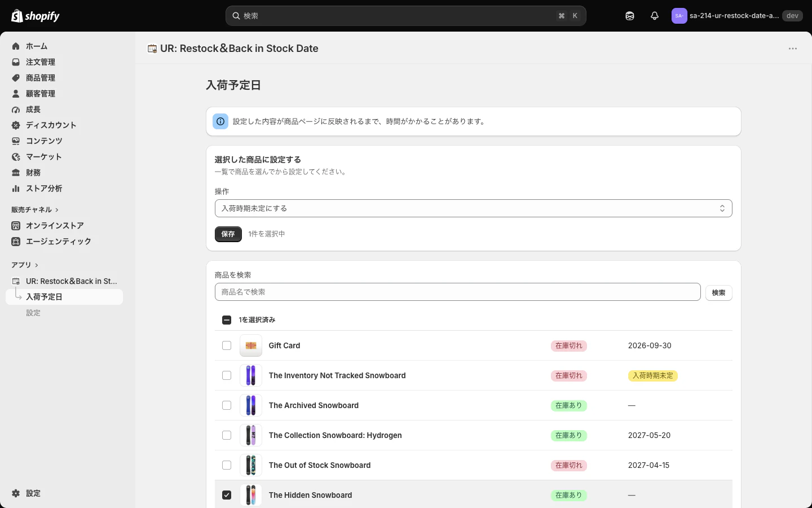Click the 成長 icon in sidebar
The image size is (812, 508).
click(x=16, y=110)
